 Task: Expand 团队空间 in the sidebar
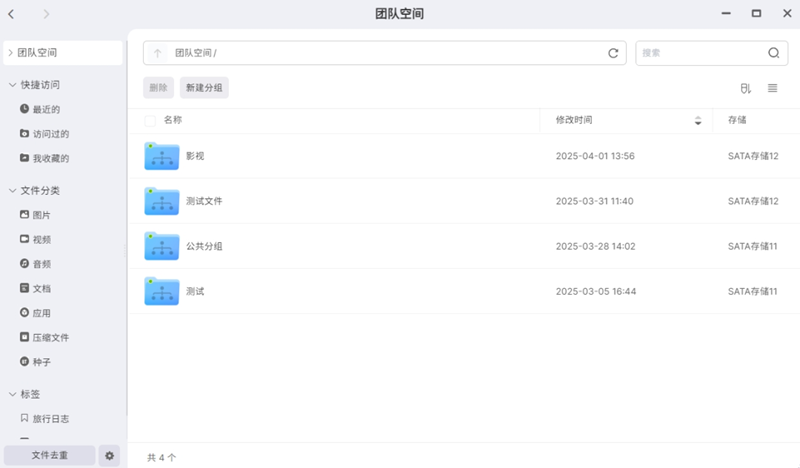(x=10, y=53)
